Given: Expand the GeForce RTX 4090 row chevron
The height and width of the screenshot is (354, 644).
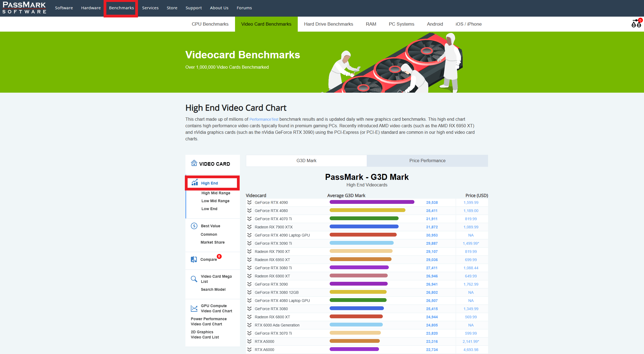Looking at the screenshot, I should coord(249,202).
